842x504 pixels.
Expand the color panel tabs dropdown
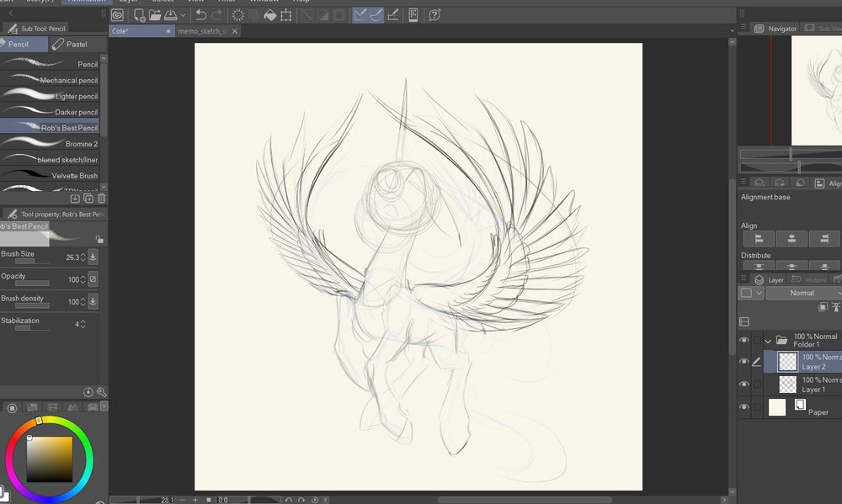pyautogui.click(x=104, y=406)
